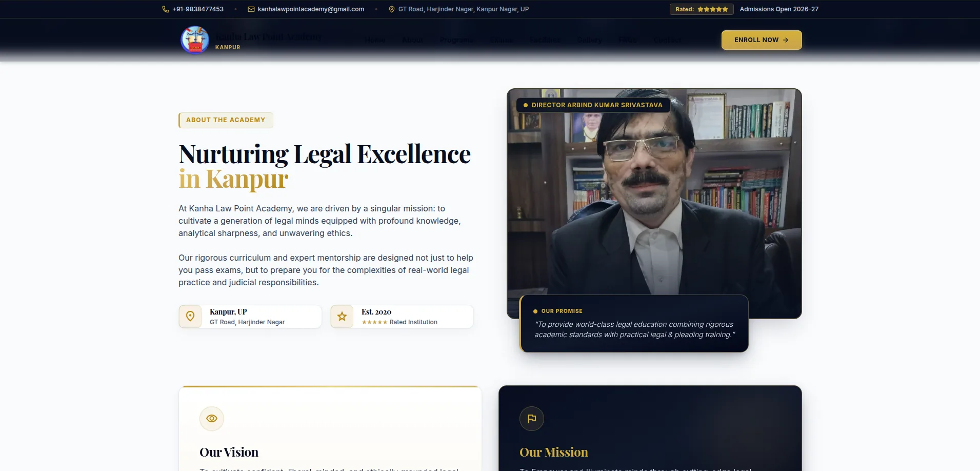Open the About menu item
Viewport: 980px width, 471px height.
pos(412,40)
